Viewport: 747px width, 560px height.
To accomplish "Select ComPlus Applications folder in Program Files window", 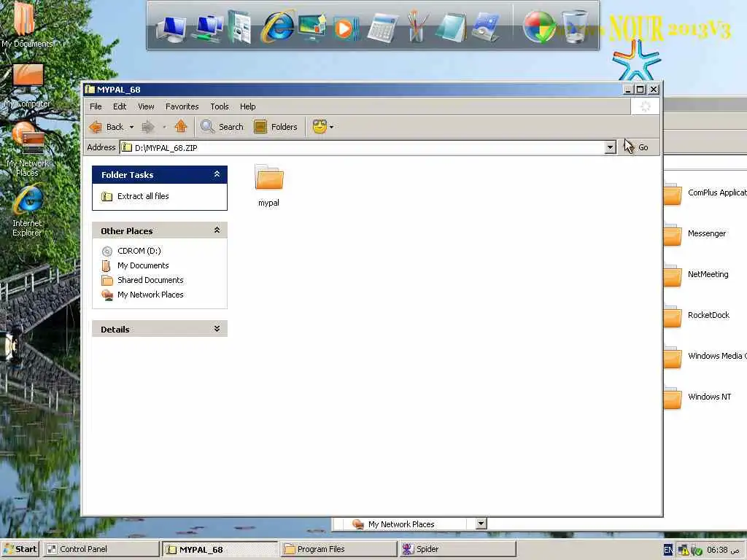I will coord(705,192).
